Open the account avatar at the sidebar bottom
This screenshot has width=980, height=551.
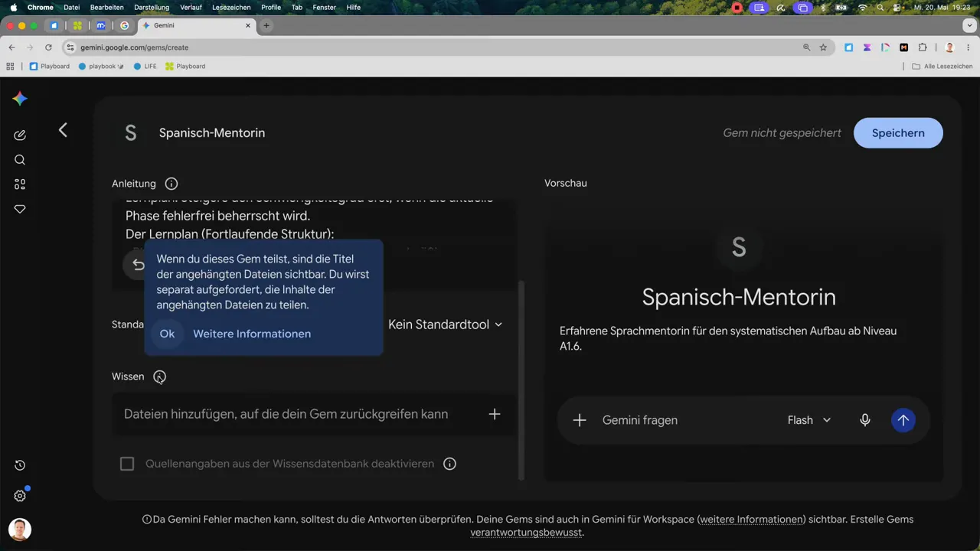(20, 530)
